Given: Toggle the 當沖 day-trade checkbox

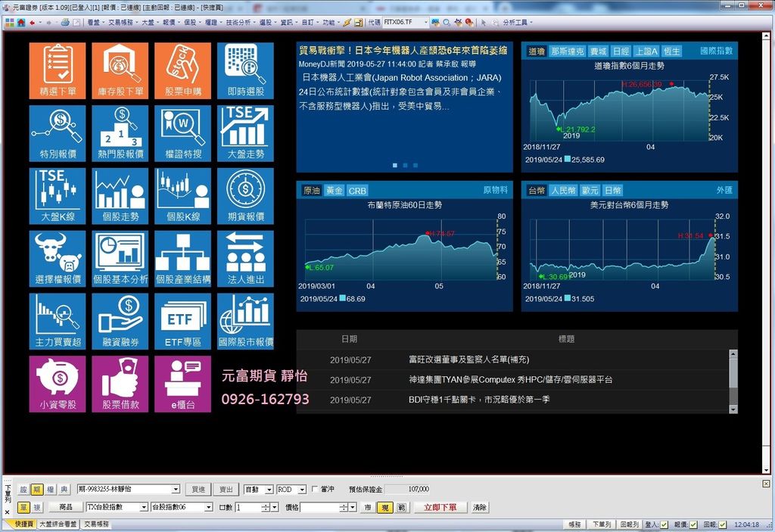Looking at the screenshot, I should [x=315, y=489].
